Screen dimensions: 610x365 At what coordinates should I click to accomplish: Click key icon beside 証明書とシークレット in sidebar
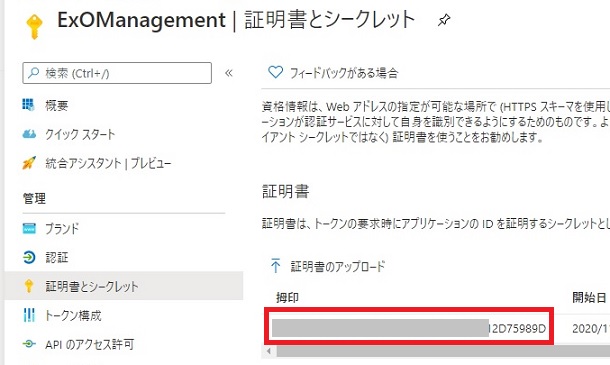[x=29, y=286]
